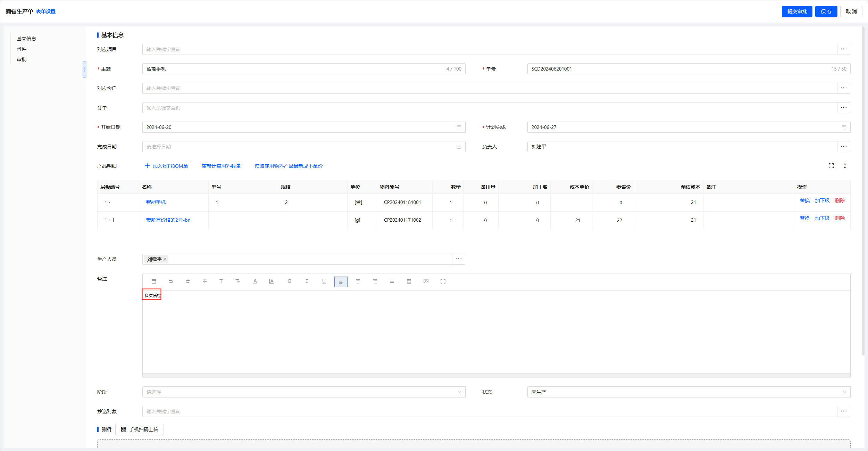Toggle underline formatting in remarks
868x451 pixels.
click(324, 281)
